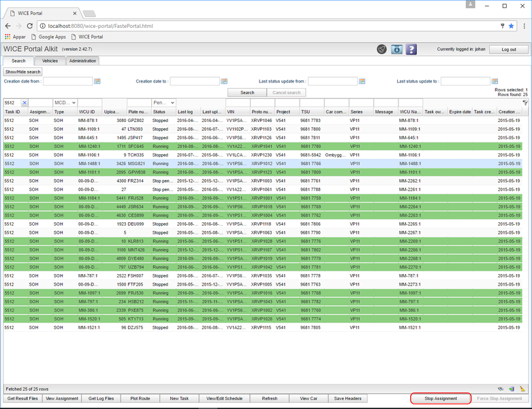
Task: Open the browser three-dot menu
Action: [x=523, y=25]
